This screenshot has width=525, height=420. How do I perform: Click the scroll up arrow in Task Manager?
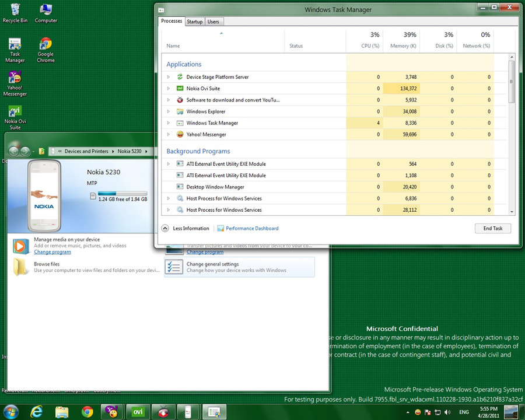(512, 57)
